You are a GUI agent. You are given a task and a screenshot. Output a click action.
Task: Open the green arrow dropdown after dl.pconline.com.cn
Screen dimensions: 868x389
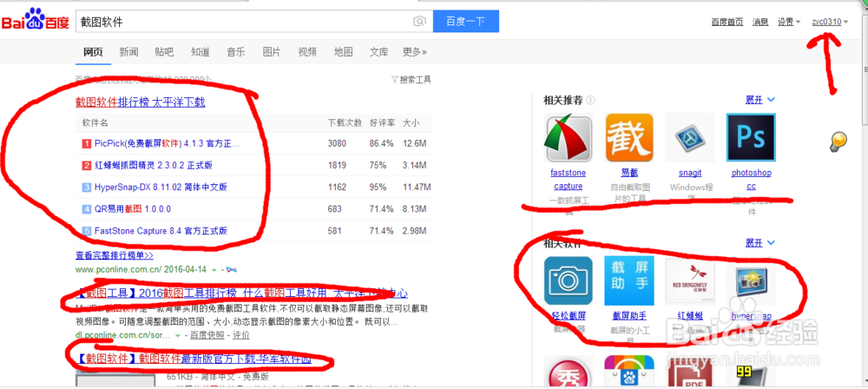point(178,335)
